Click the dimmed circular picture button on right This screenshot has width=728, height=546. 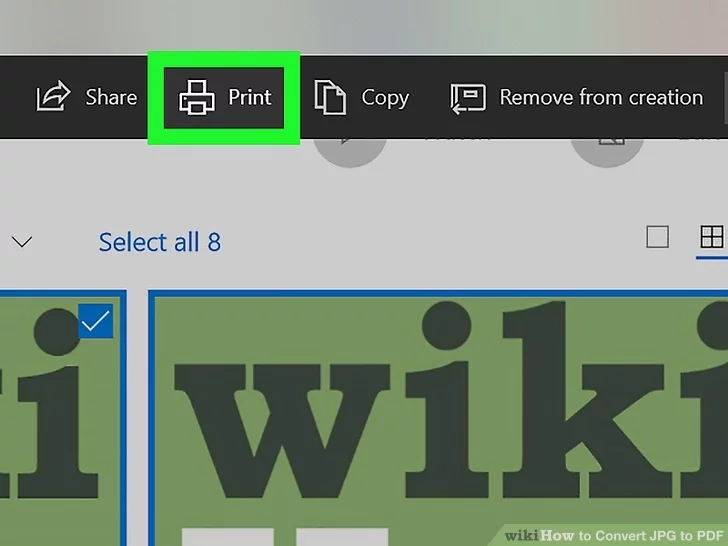click(607, 150)
